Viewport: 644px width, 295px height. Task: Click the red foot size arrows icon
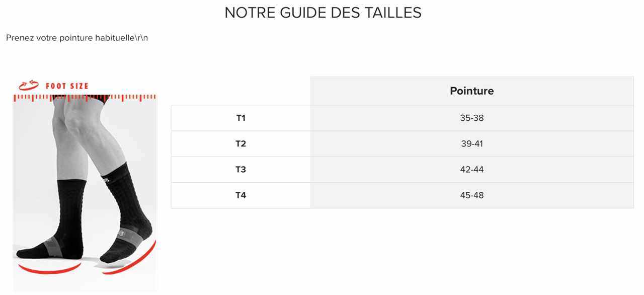tap(29, 86)
